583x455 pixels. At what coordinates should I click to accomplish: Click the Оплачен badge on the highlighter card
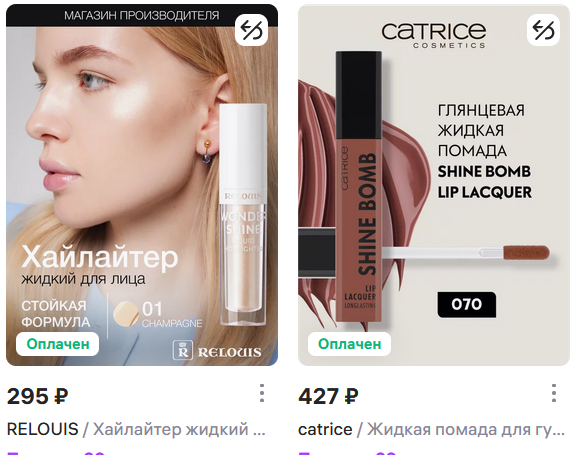(58, 344)
